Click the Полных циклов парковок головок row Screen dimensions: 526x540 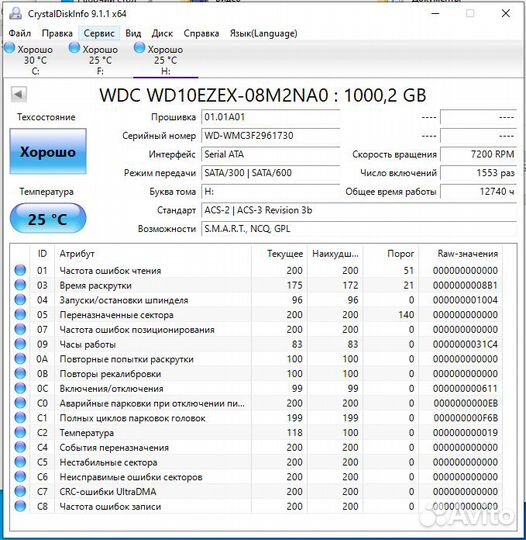[x=256, y=418]
